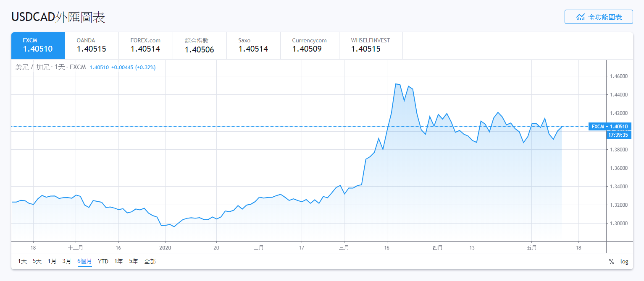The height and width of the screenshot is (281, 644).
Task: Select the 綜合指數 composite index tab
Action: 200,46
